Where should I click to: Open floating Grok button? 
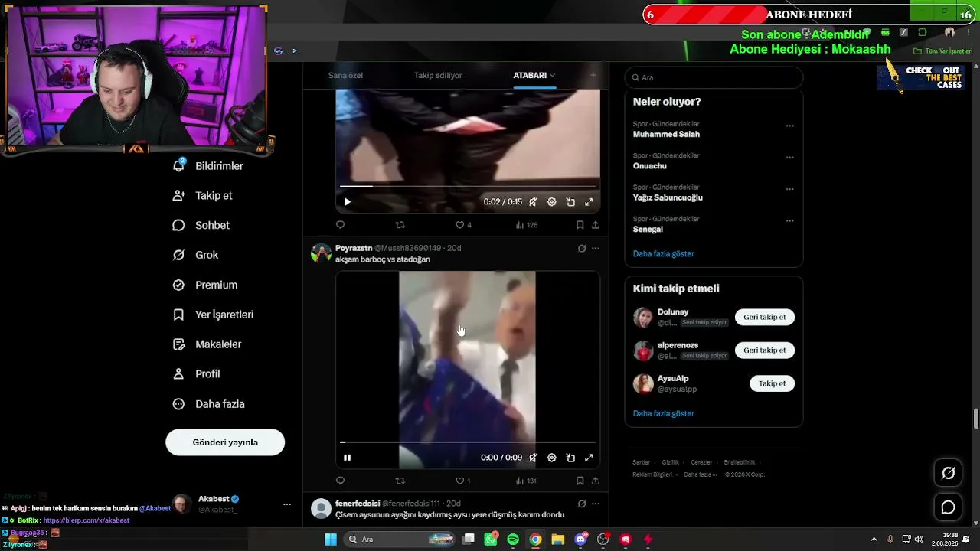coord(948,473)
